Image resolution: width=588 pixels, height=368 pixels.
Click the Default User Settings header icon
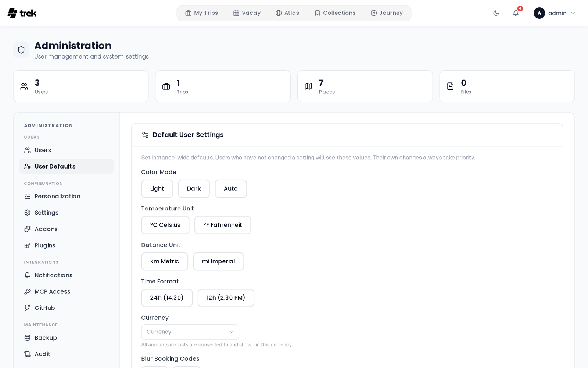tap(146, 135)
